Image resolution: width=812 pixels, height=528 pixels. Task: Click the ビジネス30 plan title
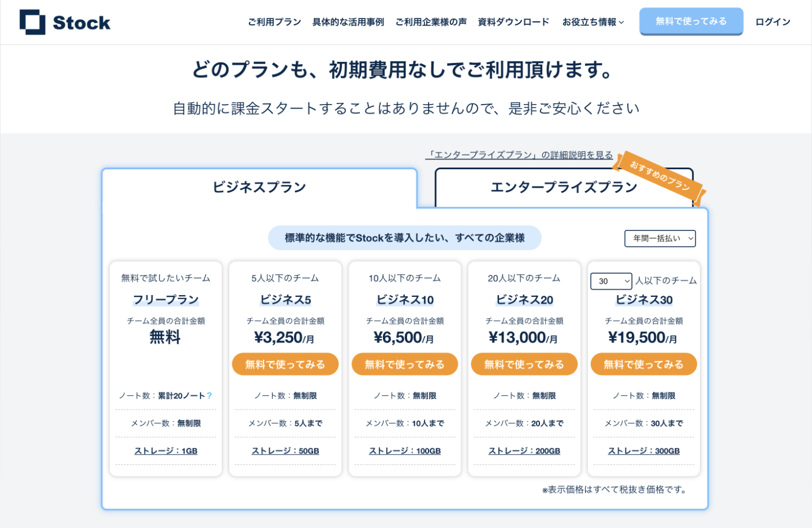click(644, 300)
